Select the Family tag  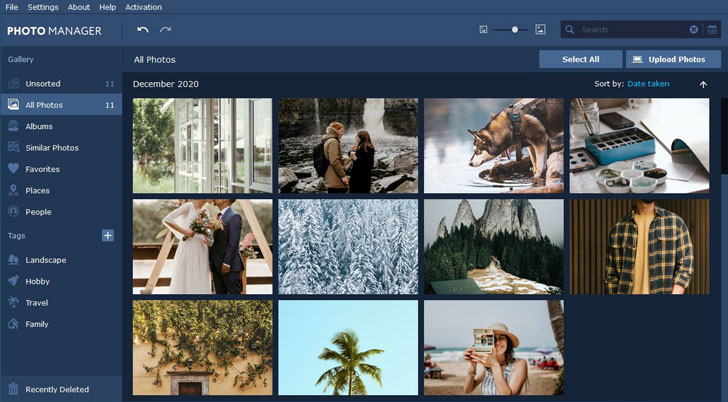61,324
